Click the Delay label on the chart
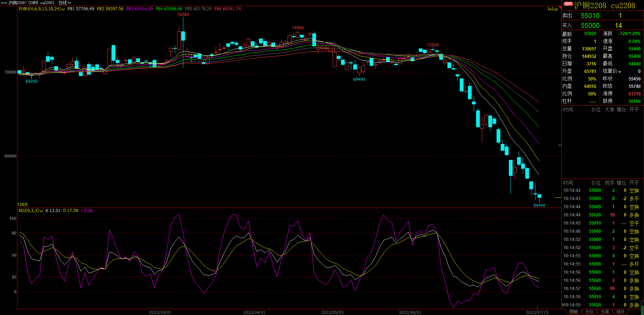This screenshot has width=644, height=315. pos(553,9)
